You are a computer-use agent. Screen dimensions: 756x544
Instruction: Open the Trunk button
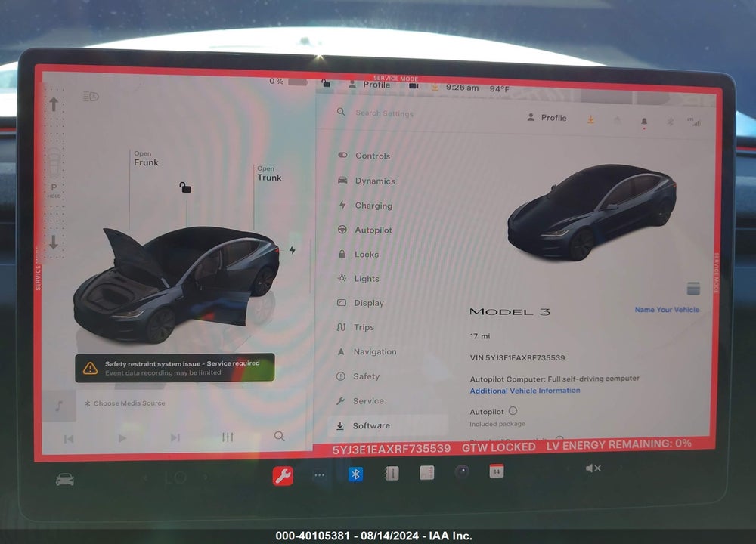269,174
